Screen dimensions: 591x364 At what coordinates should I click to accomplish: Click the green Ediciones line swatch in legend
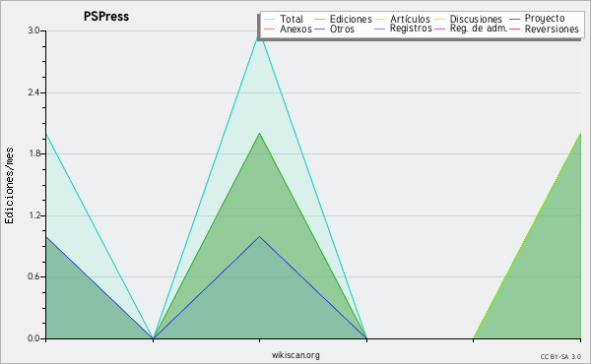coord(319,20)
